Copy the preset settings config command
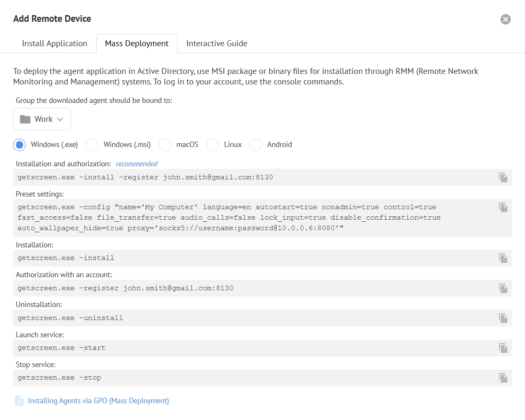 pyautogui.click(x=503, y=207)
